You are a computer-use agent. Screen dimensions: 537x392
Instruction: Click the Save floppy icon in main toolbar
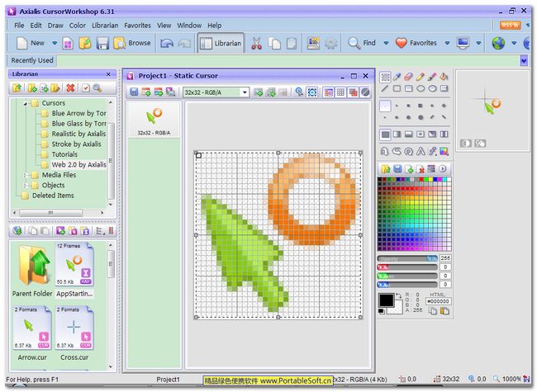coord(102,44)
